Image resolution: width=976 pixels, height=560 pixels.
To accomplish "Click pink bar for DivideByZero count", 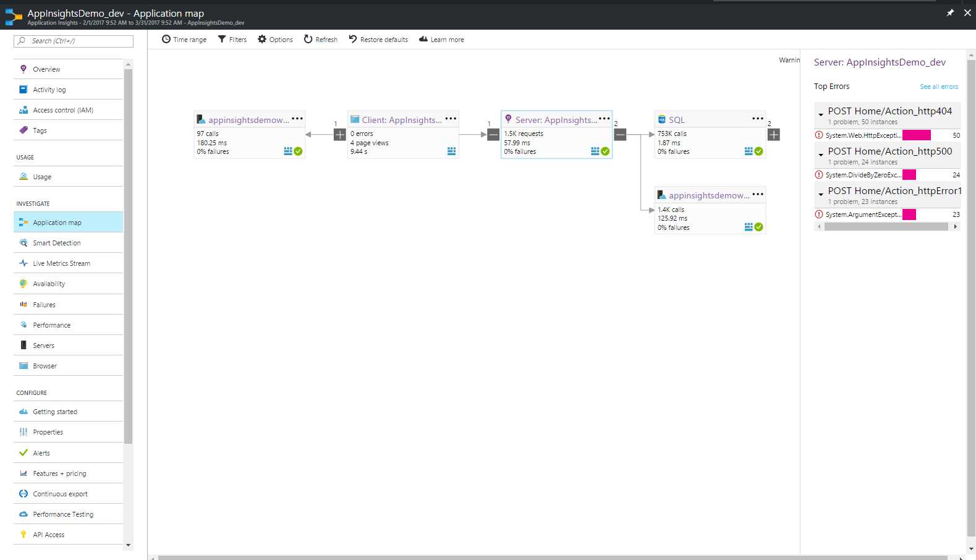I will (909, 175).
